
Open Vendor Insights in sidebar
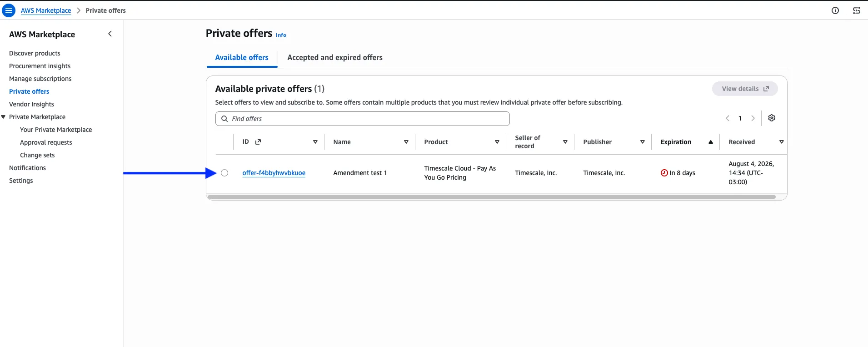pyautogui.click(x=31, y=104)
